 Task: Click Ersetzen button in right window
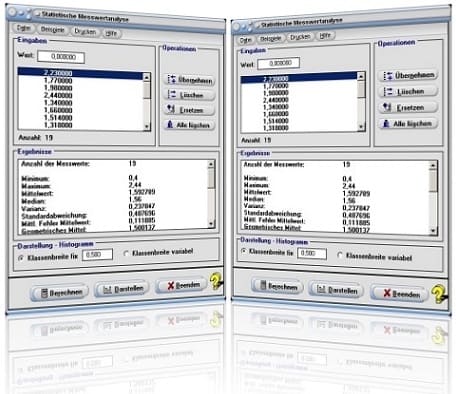pos(408,107)
